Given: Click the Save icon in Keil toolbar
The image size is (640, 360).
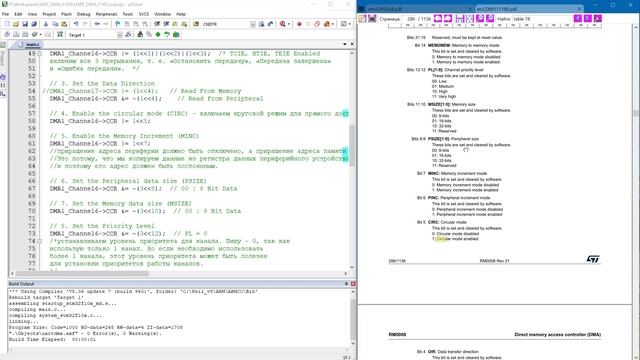Looking at the screenshot, I should pos(25,24).
